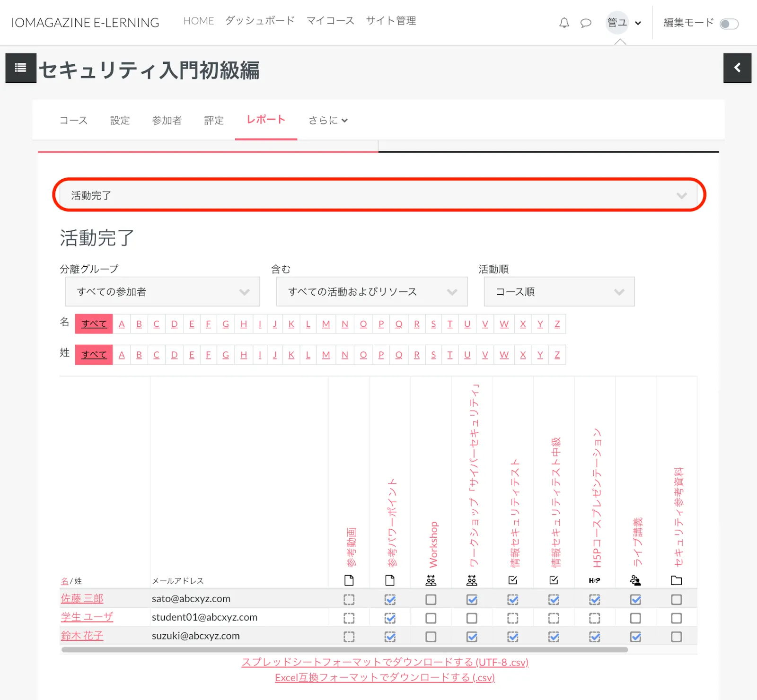The image size is (757, 700).
Task: Click the course index hamburger icon
Action: point(21,68)
